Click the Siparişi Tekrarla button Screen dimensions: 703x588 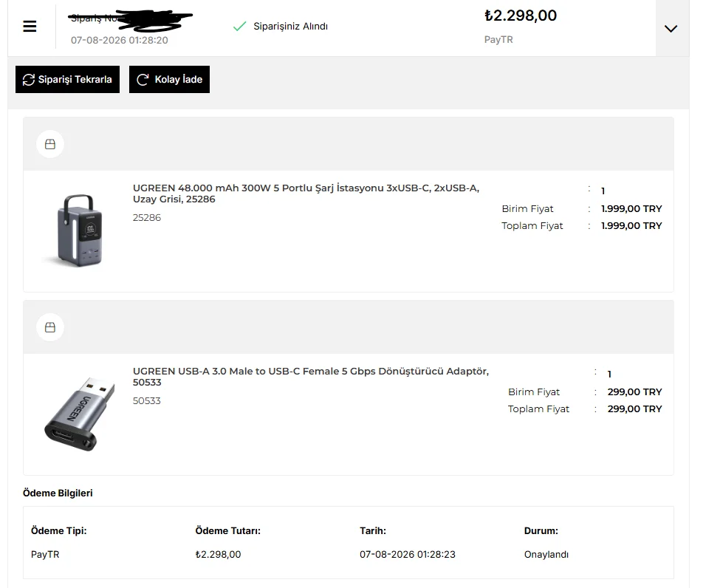click(x=67, y=79)
